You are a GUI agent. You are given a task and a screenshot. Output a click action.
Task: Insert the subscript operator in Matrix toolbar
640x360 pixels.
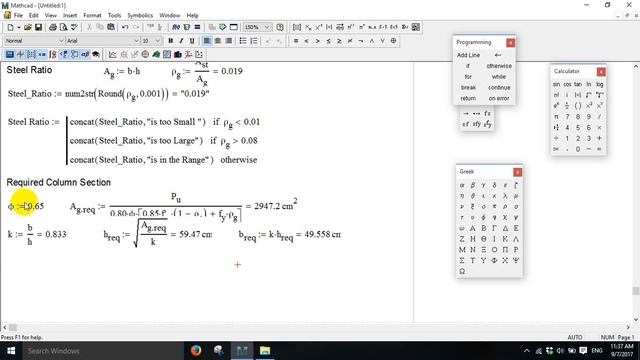click(x=308, y=27)
